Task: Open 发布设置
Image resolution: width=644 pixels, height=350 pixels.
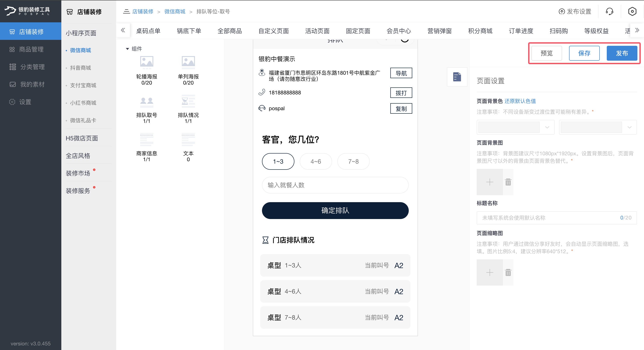Action: coord(575,12)
